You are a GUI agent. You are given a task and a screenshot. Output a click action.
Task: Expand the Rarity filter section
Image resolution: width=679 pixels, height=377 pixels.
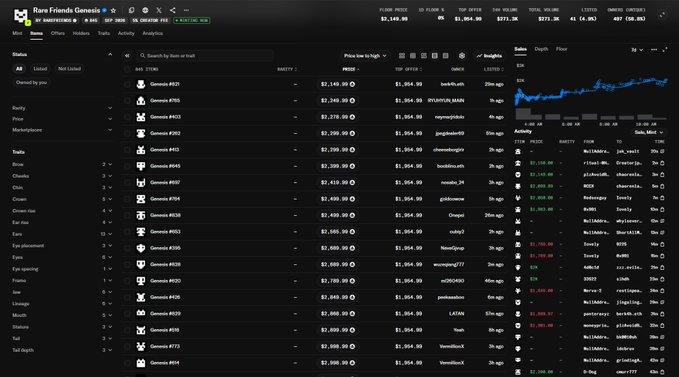tap(62, 108)
